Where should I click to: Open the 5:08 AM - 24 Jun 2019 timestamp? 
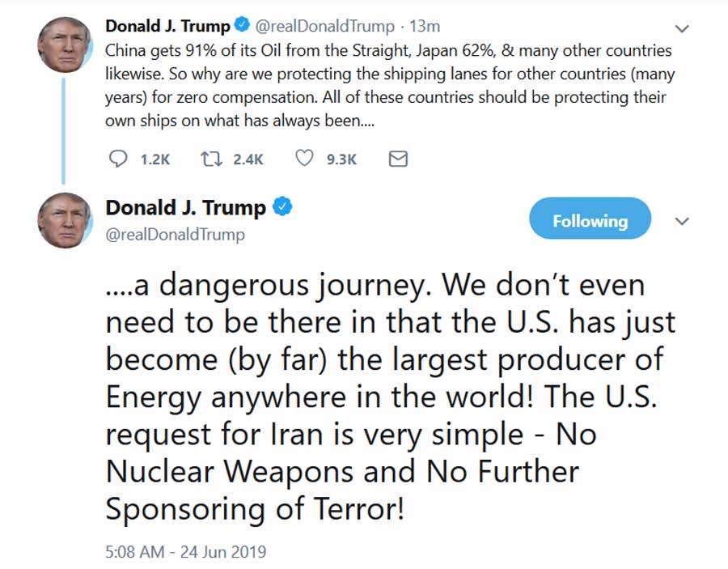(x=185, y=553)
